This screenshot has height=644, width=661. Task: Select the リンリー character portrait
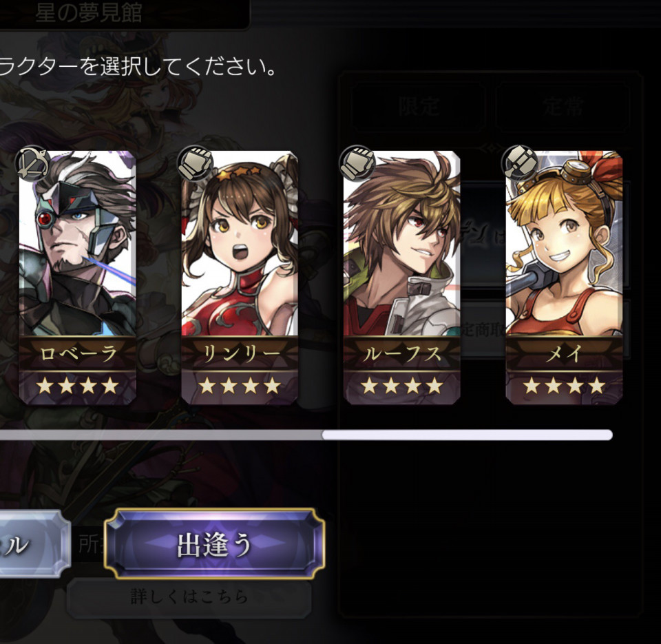240,243
